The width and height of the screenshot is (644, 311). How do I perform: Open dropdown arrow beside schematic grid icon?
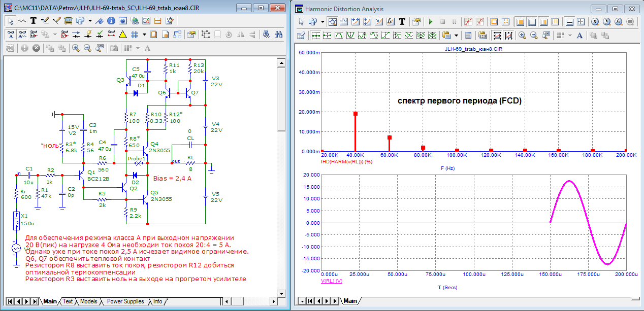[144, 34]
